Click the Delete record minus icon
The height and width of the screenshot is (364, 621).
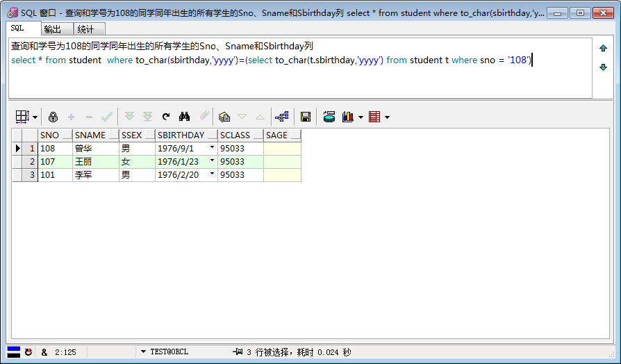click(89, 117)
